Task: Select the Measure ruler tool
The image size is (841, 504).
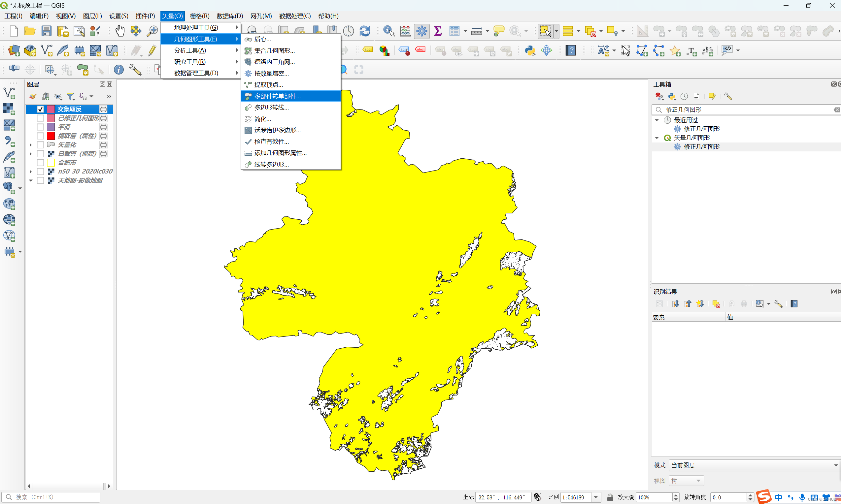Action: [476, 32]
